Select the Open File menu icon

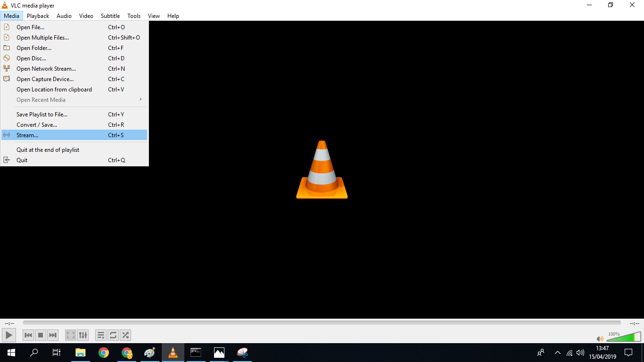pyautogui.click(x=7, y=27)
